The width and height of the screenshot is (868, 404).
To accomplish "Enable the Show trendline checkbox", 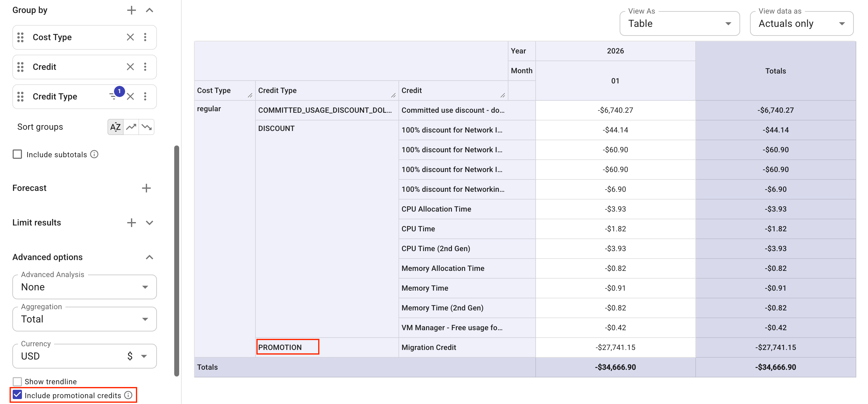I will point(17,381).
